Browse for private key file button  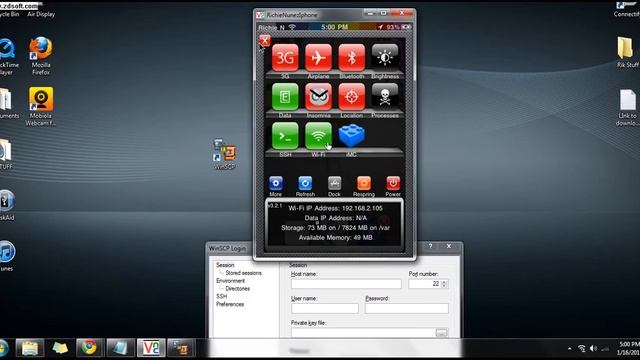click(x=441, y=333)
